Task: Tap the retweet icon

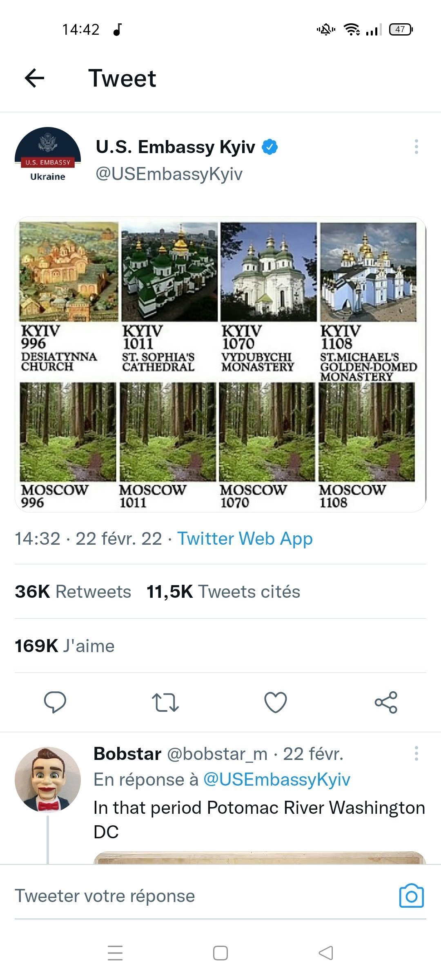Action: (x=165, y=702)
